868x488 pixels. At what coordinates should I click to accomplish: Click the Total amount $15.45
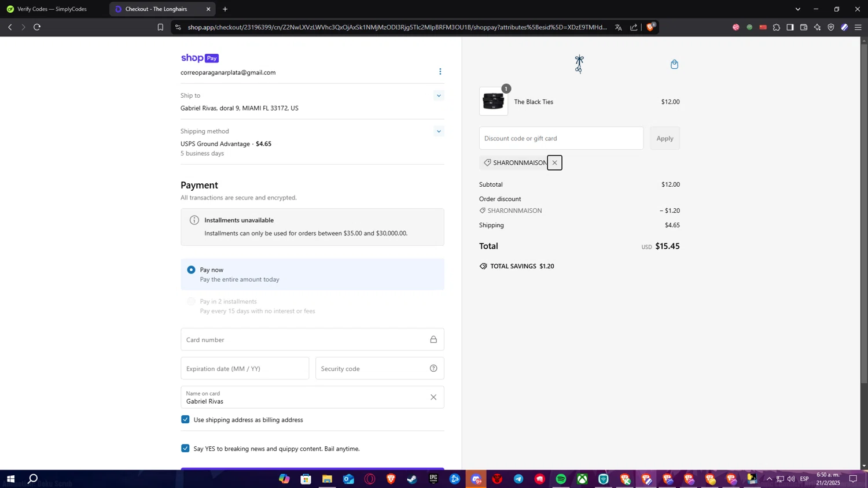667,246
